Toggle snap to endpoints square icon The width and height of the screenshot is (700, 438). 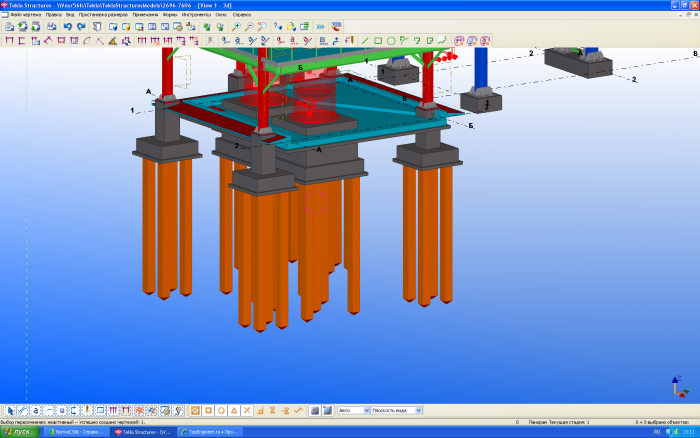(x=208, y=410)
